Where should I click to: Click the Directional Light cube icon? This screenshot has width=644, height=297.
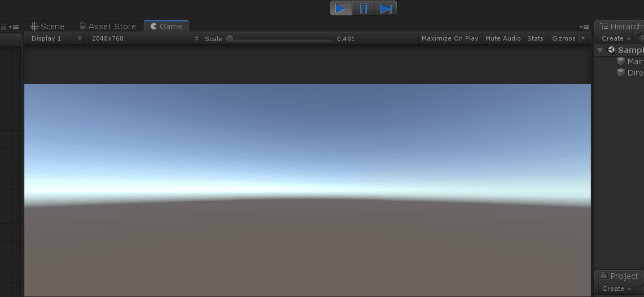coord(621,73)
